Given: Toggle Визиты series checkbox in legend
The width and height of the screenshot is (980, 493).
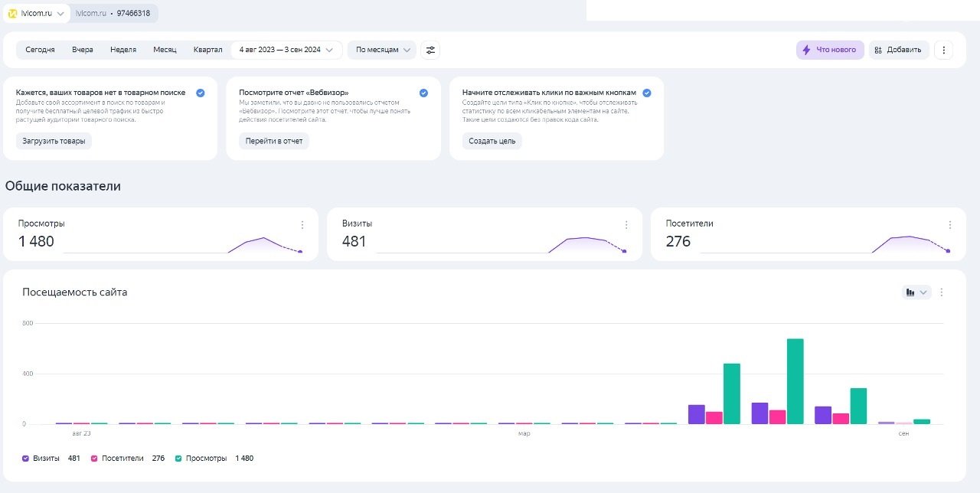Looking at the screenshot, I should click(x=26, y=459).
